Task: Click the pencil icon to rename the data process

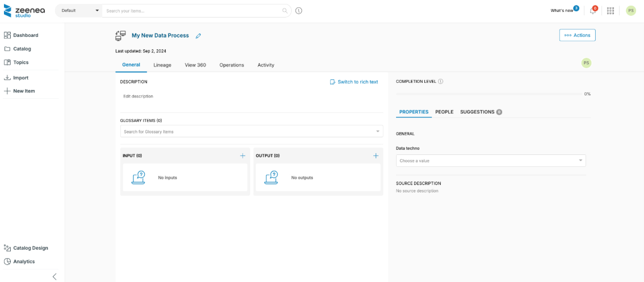Action: coord(199,36)
